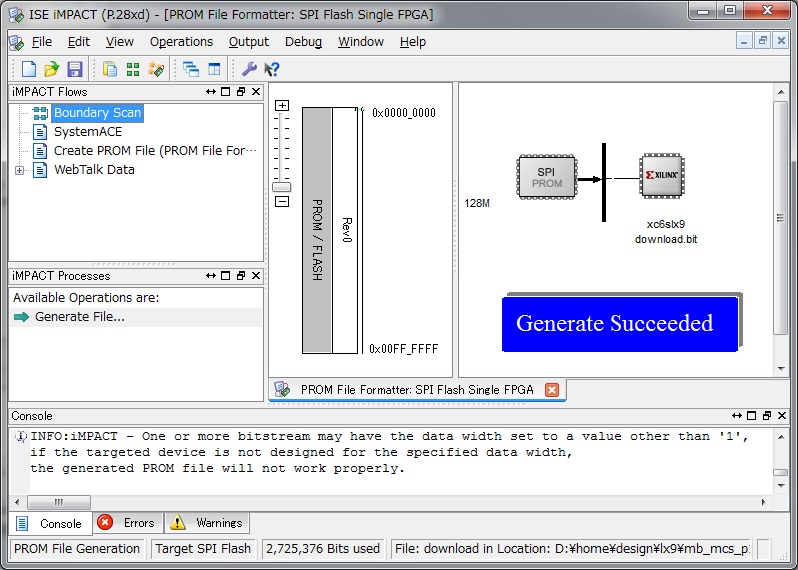This screenshot has width=798, height=570.
Task: Select SystemACE flow entry
Action: click(x=88, y=132)
